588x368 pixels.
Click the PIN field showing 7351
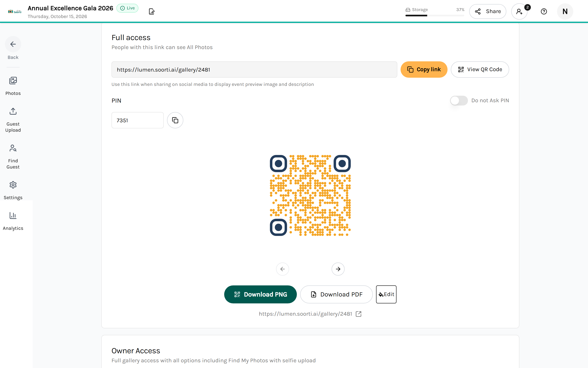(x=138, y=120)
